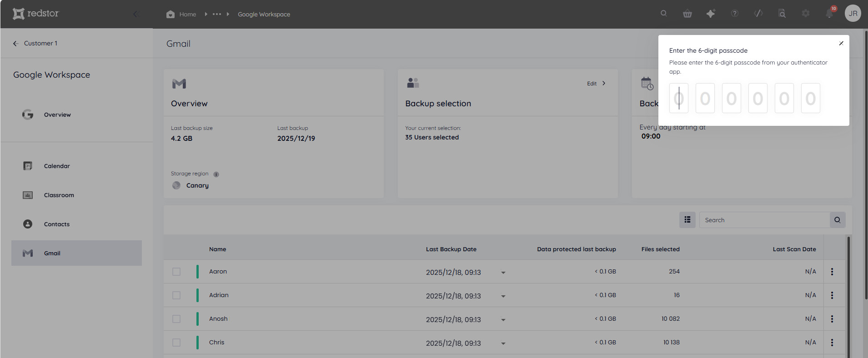Viewport: 868px width, 358px height.
Task: Expand Adrian's backup date dropdown
Action: click(x=503, y=296)
